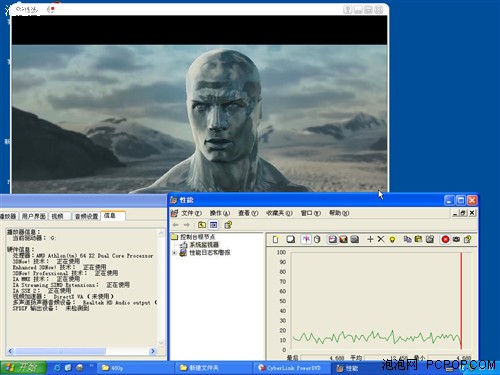Click inner MDI restore button in 性能 window
This screenshot has width=500, height=375.
463,213
